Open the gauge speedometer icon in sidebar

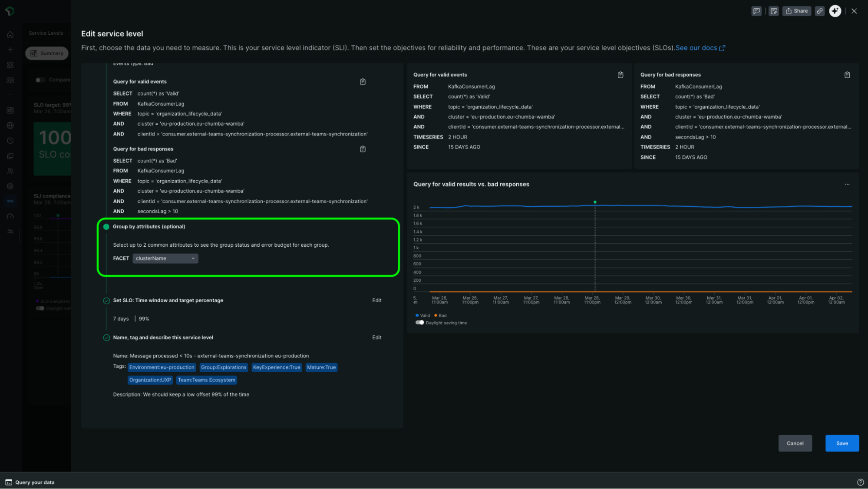point(10,216)
